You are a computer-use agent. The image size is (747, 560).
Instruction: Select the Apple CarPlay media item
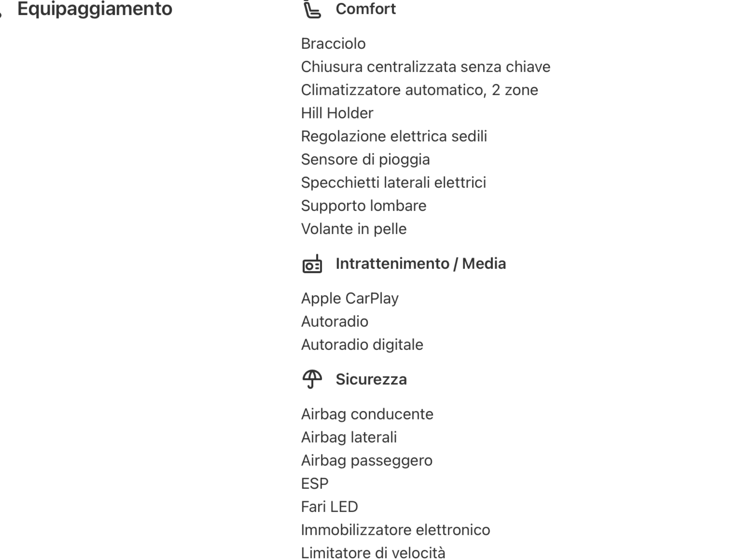coord(349,299)
